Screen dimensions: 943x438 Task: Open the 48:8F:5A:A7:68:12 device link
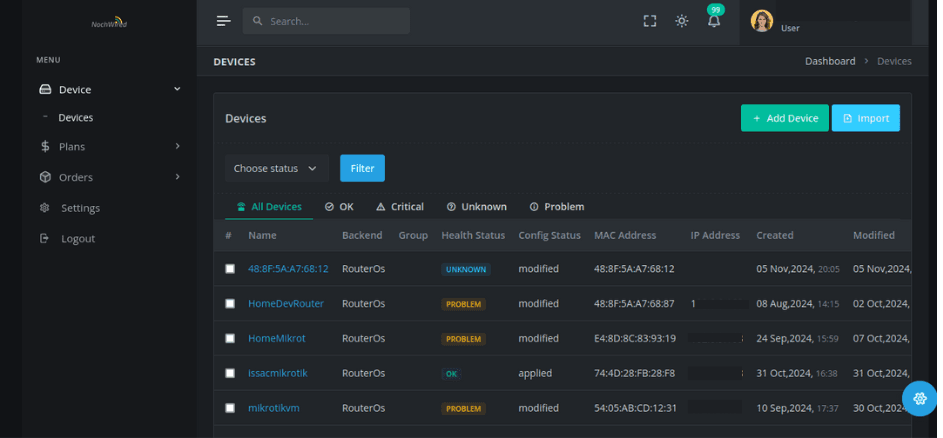coord(288,269)
